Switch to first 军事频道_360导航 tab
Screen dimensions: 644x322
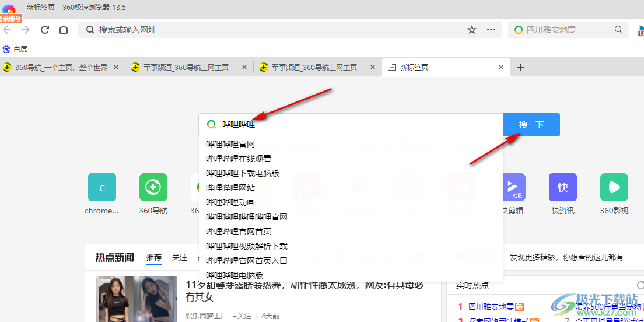pyautogui.click(x=181, y=67)
